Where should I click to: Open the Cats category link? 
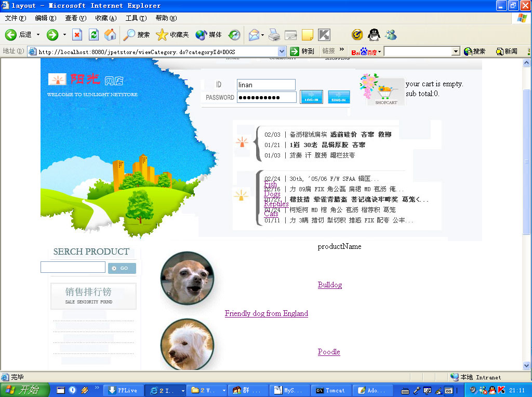[x=271, y=214]
